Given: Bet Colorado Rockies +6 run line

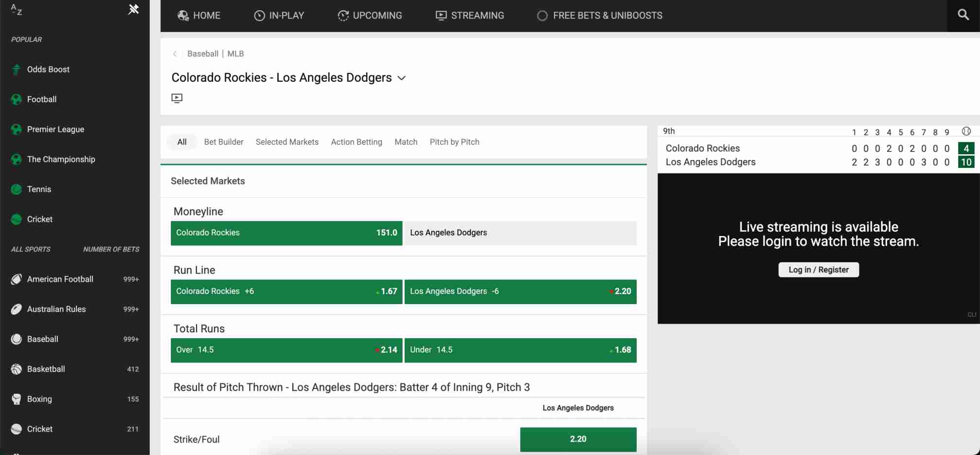Looking at the screenshot, I should [x=286, y=291].
